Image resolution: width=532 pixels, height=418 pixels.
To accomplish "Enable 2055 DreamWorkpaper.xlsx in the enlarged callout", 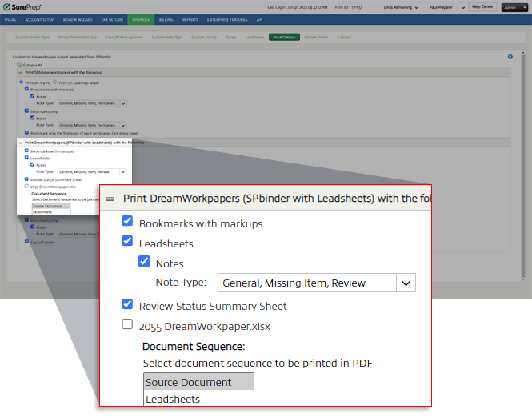I will (127, 324).
